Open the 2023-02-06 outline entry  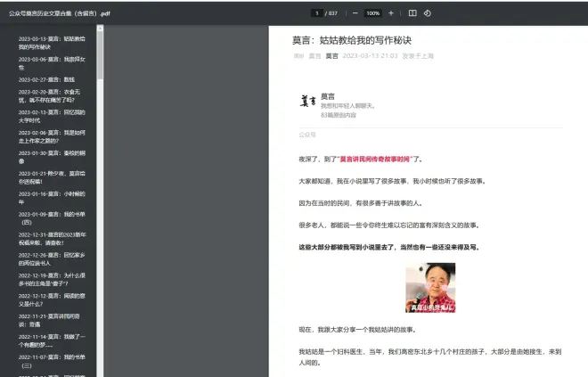[x=53, y=136]
